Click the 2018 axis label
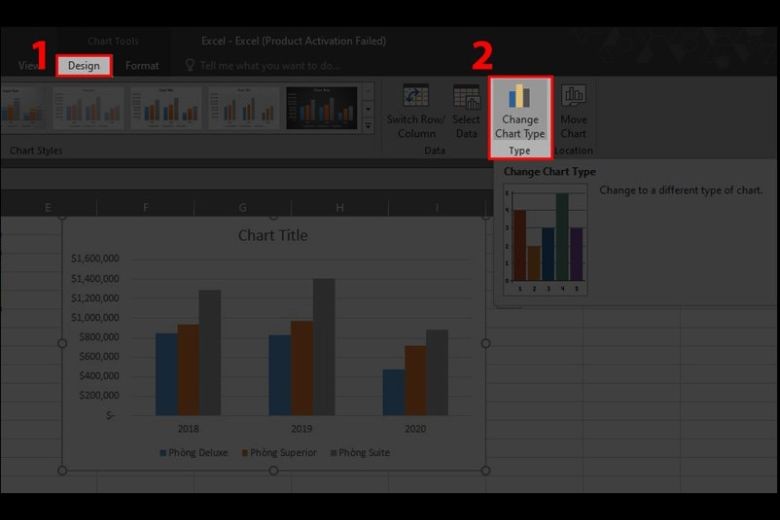Image resolution: width=780 pixels, height=520 pixels. (x=188, y=429)
